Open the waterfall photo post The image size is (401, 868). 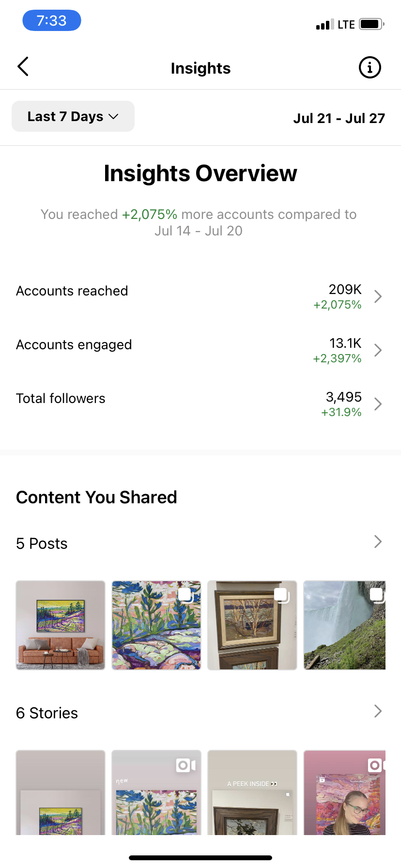click(x=344, y=625)
